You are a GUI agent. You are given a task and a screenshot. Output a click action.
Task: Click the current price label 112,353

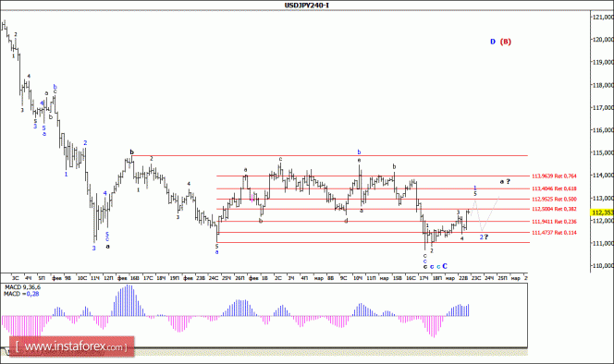(x=602, y=212)
